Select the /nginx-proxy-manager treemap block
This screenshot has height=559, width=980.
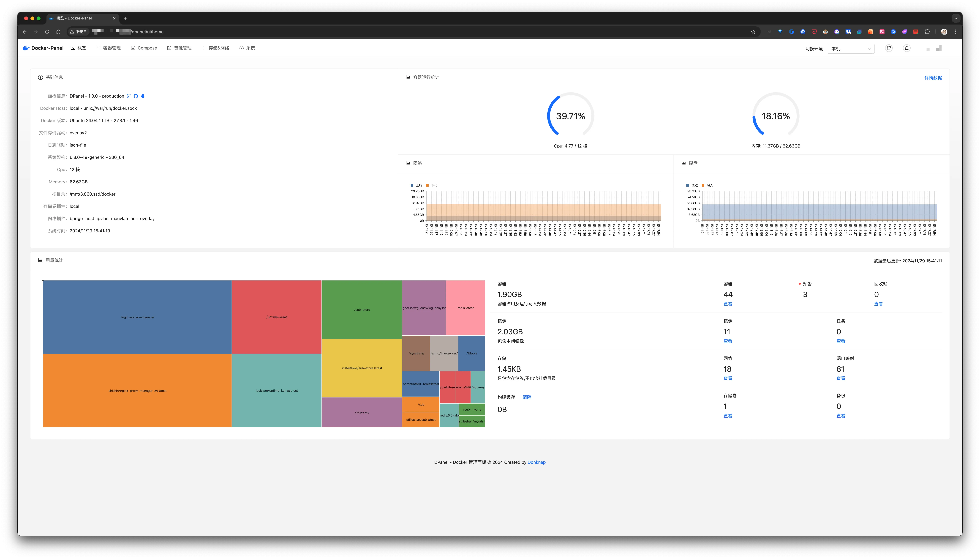137,317
